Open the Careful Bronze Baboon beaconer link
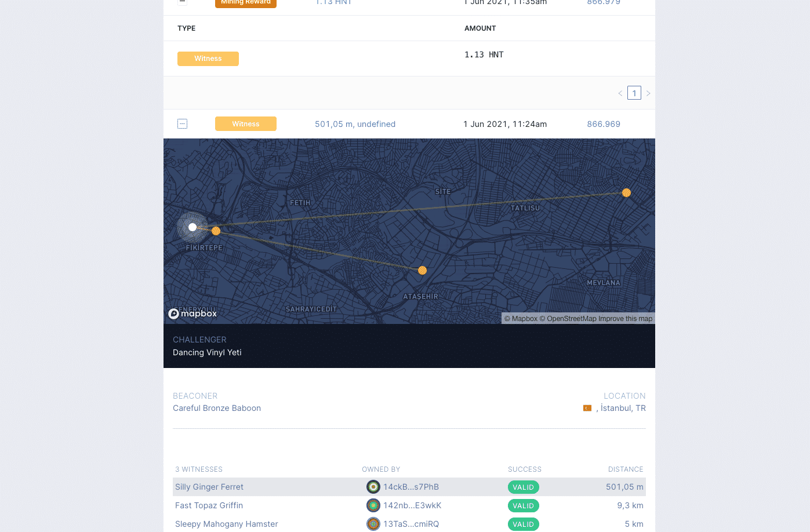810x532 pixels. tap(217, 409)
